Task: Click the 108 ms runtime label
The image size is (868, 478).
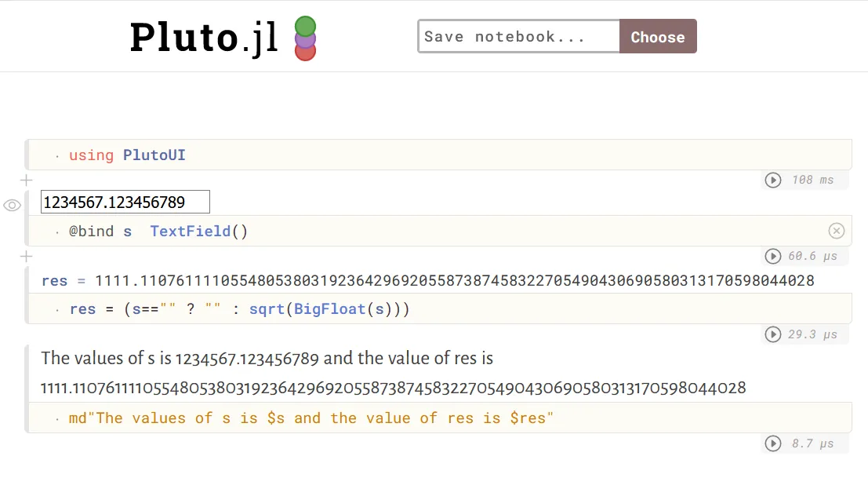Action: pyautogui.click(x=812, y=181)
